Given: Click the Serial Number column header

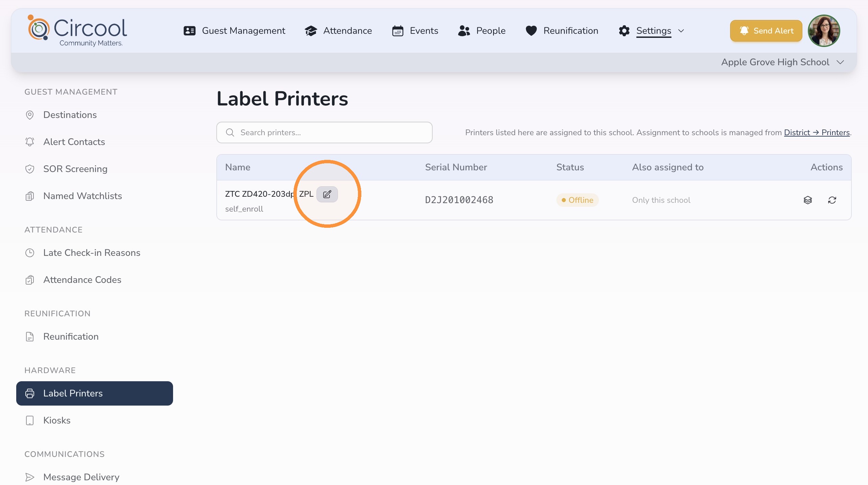Looking at the screenshot, I should pos(456,167).
